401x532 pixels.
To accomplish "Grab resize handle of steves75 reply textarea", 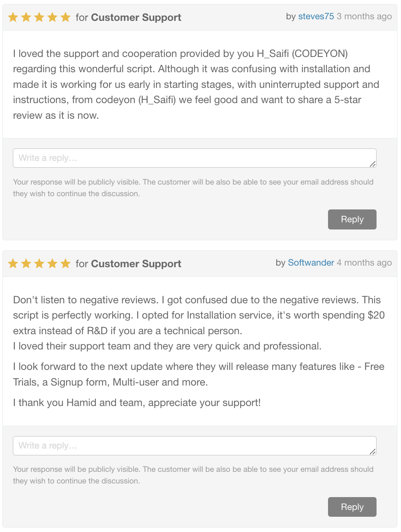I will tap(373, 164).
